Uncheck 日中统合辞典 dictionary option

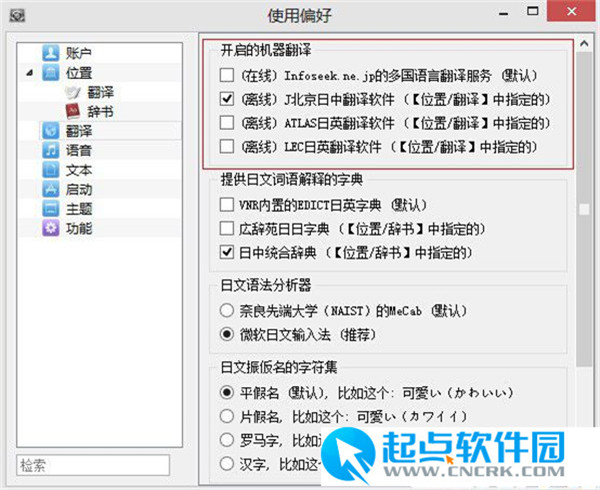tap(227, 252)
